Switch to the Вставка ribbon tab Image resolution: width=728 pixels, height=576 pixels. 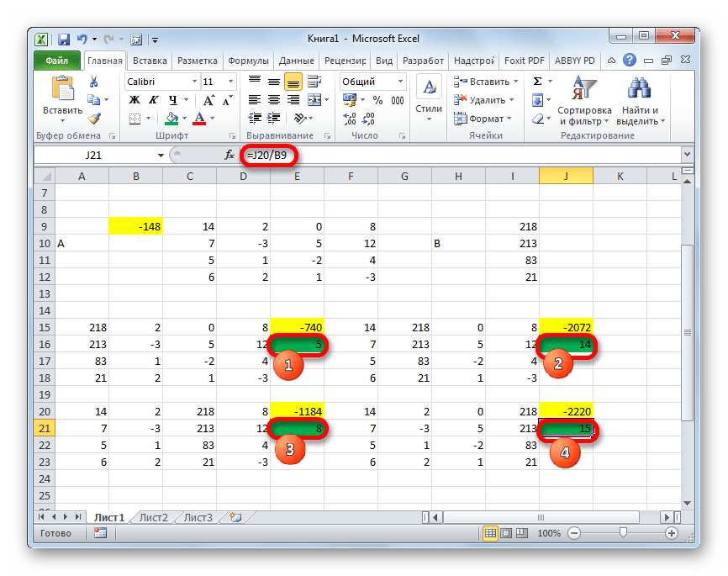150,61
